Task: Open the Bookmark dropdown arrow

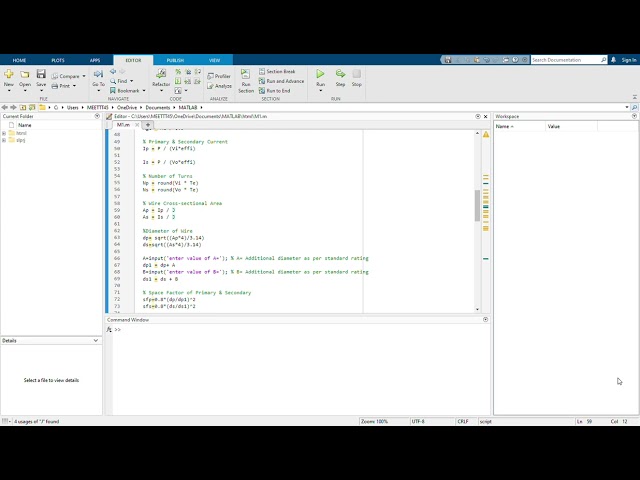Action: [x=144, y=91]
